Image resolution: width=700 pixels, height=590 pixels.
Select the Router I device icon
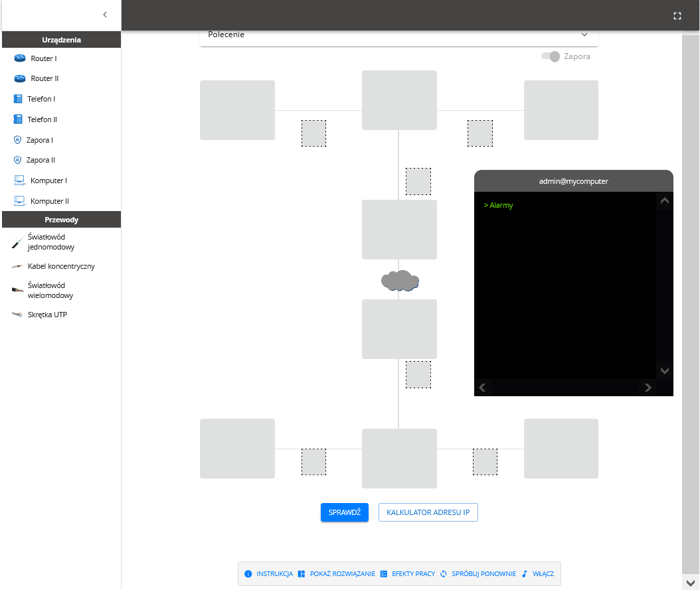[20, 58]
